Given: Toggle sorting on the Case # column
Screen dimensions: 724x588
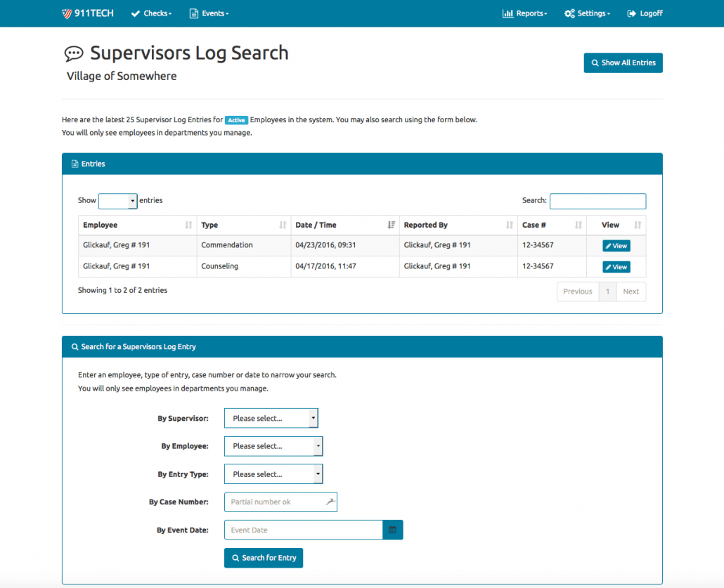Looking at the screenshot, I should tap(578, 225).
